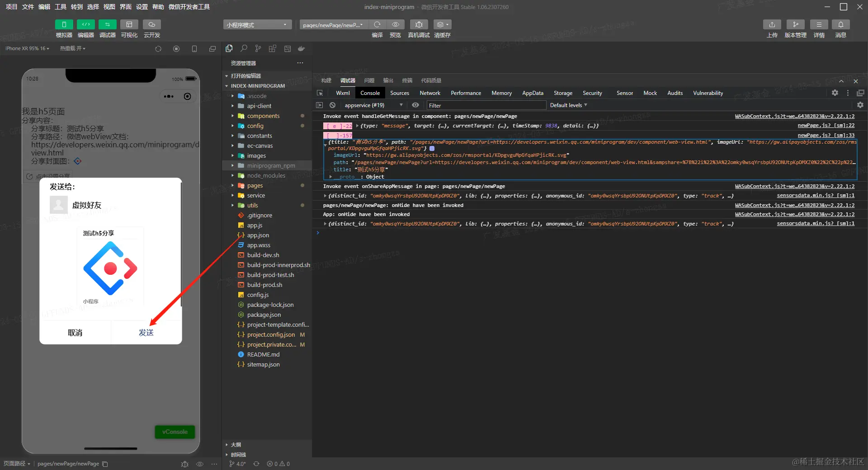Screen dimensions: 868x470
Task: Switch to the Network tab
Action: 429,93
